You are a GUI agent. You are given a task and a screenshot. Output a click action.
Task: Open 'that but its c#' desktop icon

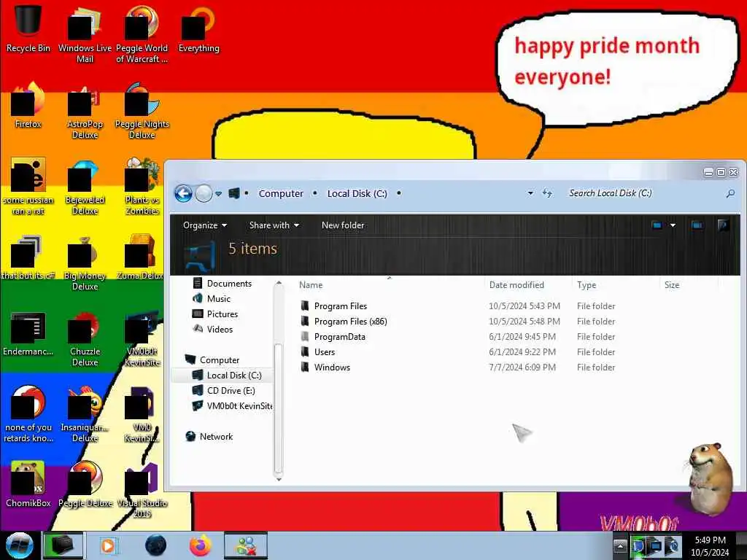[x=28, y=257]
